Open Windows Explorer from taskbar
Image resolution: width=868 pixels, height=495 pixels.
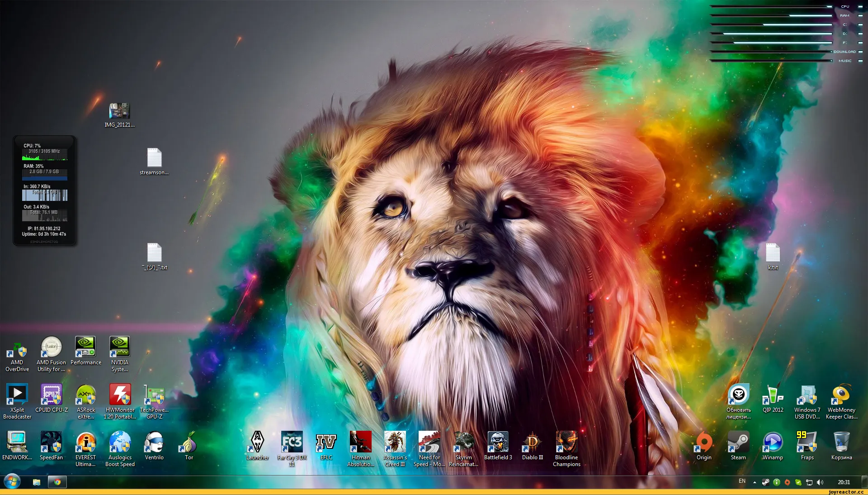click(37, 482)
